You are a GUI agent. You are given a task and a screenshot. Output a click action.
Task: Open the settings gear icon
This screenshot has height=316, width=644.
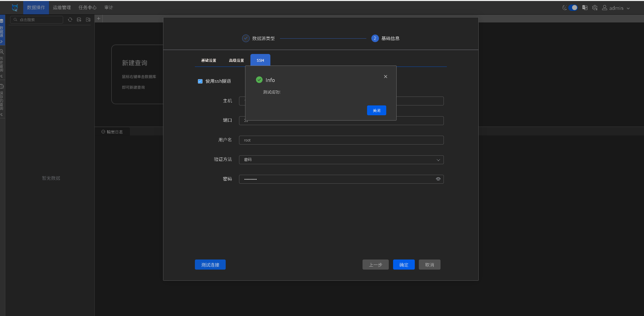coord(595,8)
